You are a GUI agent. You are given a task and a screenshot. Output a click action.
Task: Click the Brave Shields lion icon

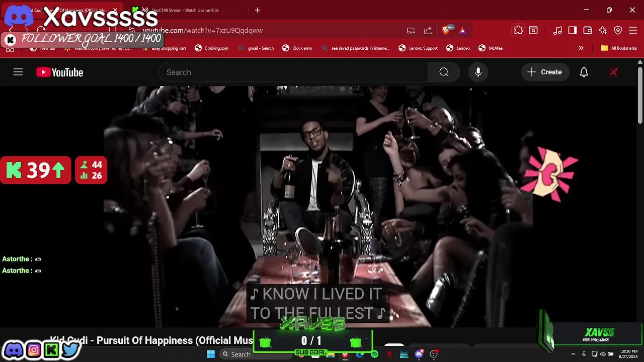click(x=445, y=30)
